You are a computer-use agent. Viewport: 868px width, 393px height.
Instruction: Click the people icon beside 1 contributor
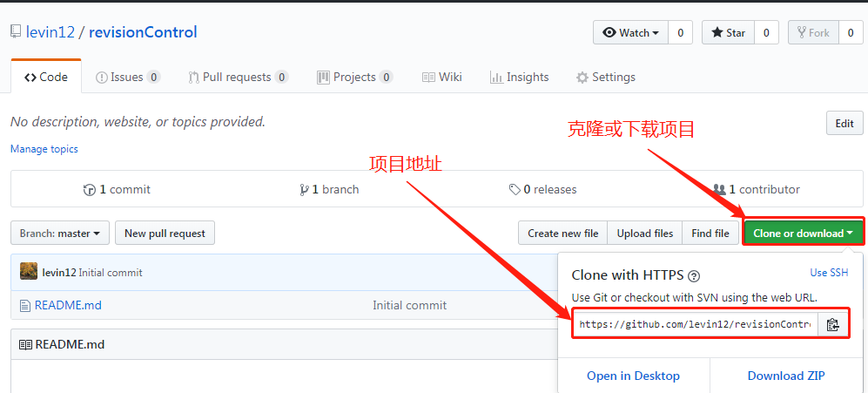coord(719,190)
